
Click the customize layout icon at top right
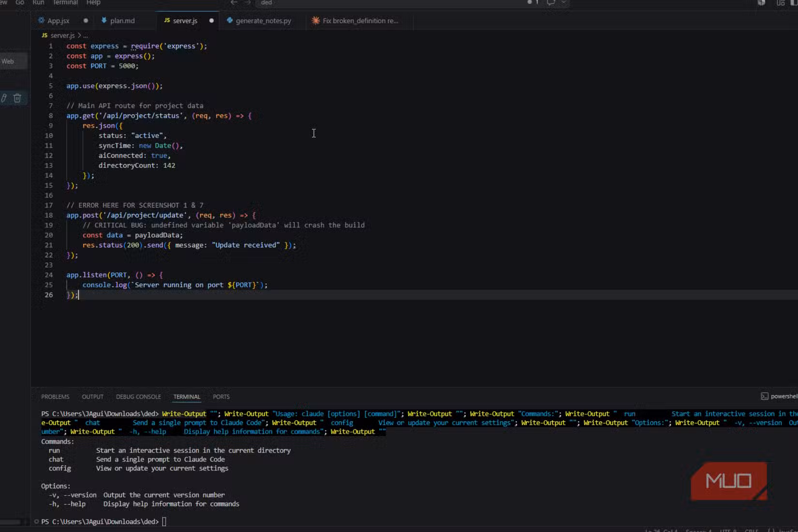tap(781, 2)
